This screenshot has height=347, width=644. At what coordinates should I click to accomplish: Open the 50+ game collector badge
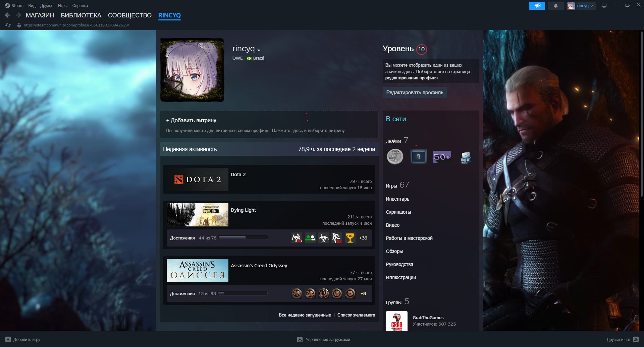(x=442, y=157)
